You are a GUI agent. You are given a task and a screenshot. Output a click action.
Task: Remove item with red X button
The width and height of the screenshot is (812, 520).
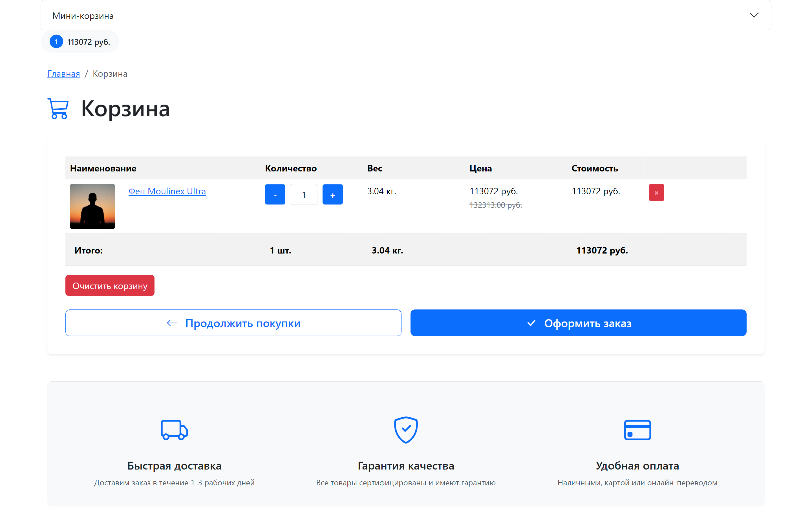point(656,193)
